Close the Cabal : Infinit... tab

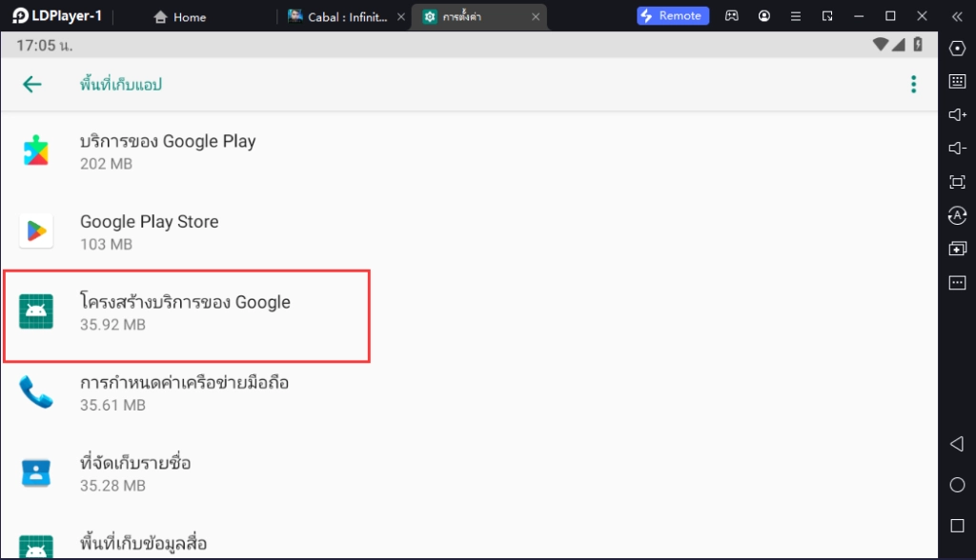click(401, 17)
